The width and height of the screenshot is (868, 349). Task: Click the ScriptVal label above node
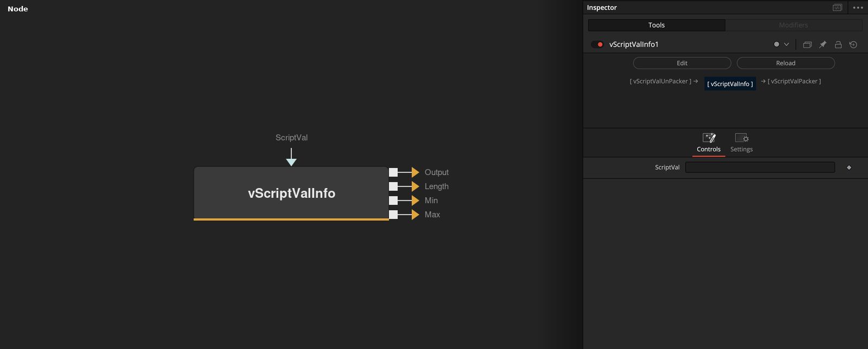tap(291, 138)
